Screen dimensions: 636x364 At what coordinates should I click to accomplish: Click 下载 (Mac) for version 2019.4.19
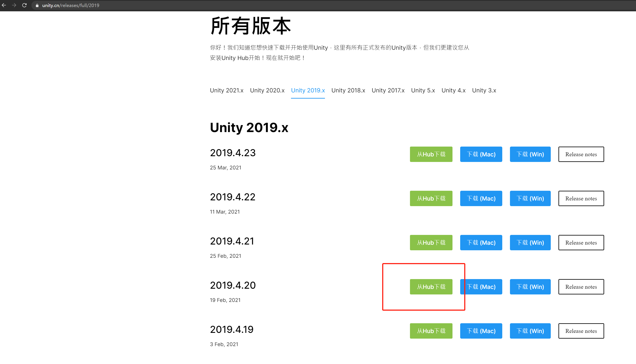(481, 331)
